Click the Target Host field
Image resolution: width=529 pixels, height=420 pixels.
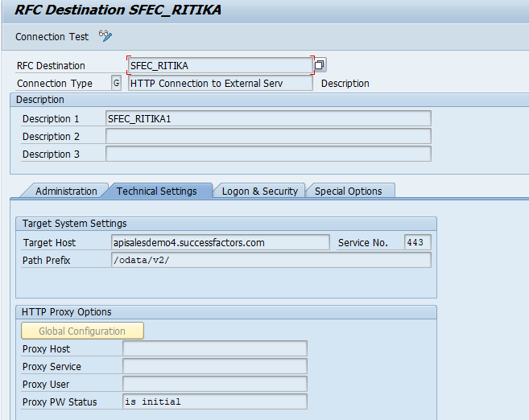(x=221, y=242)
